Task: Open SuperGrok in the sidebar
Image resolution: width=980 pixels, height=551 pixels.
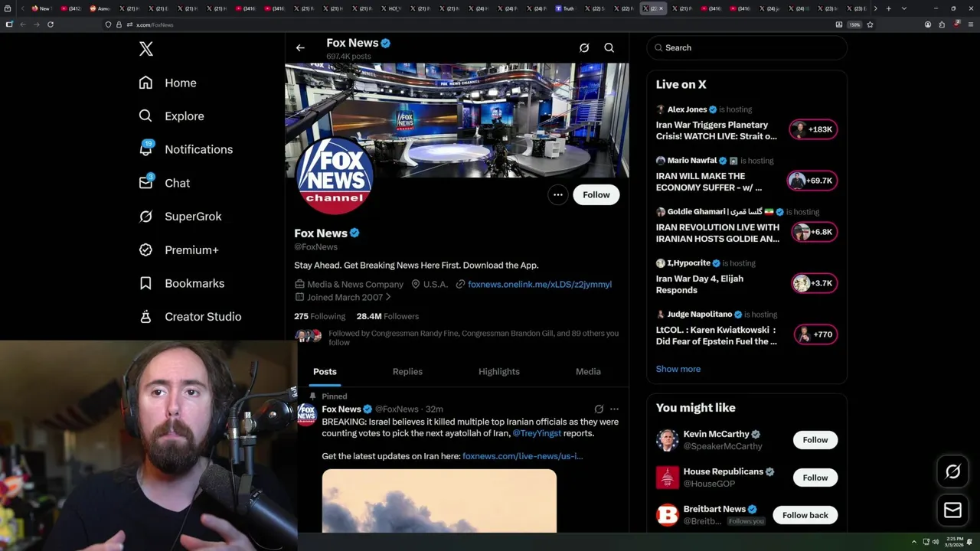Action: click(x=180, y=217)
